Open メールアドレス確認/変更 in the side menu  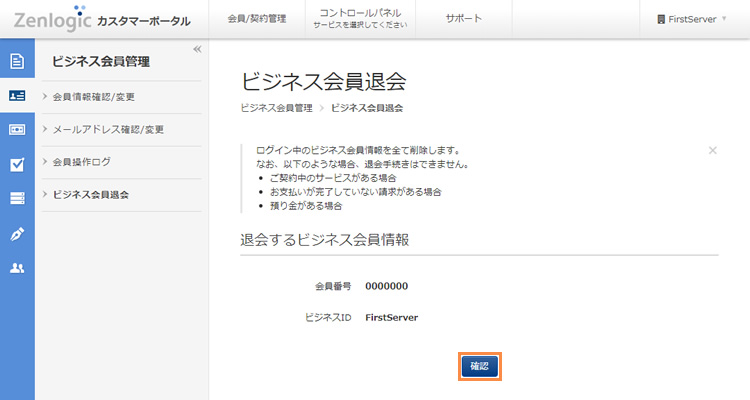108,129
